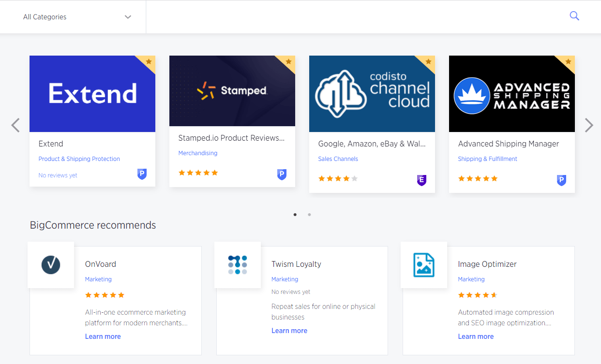Click the star rating under Image Optimizer
Image resolution: width=601 pixels, height=364 pixels.
point(478,295)
